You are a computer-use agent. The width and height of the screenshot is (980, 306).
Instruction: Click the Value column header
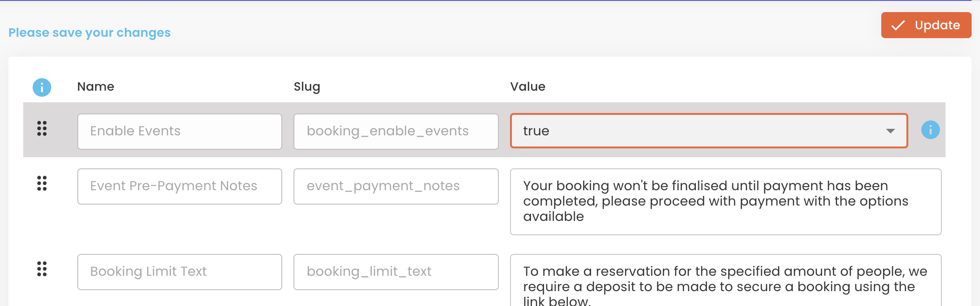click(528, 86)
